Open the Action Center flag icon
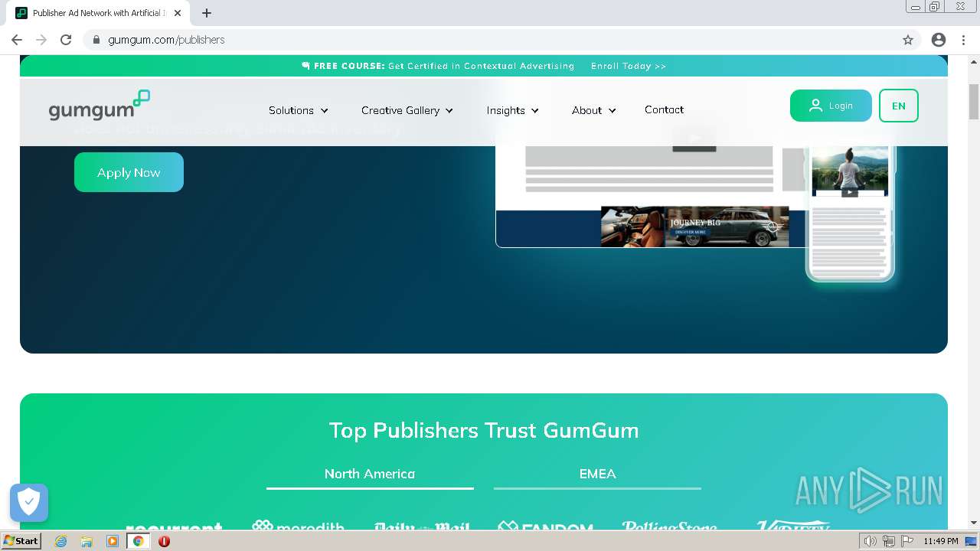This screenshot has height=551, width=980. [907, 541]
